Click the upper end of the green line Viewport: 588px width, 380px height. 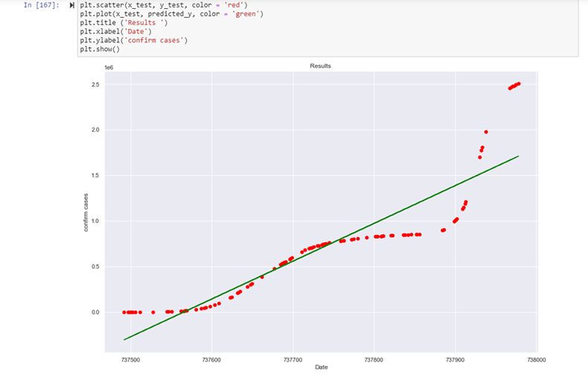click(517, 157)
